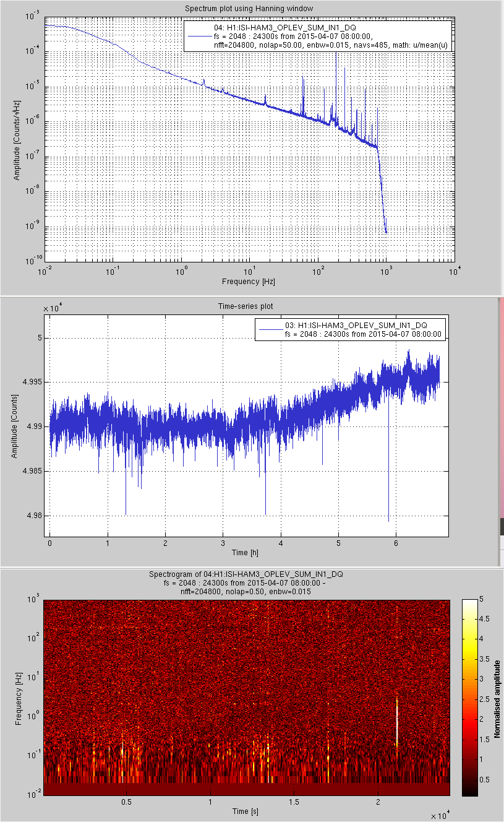Click the spectrogram subtitle "nfft=204800, nolap=0.50, enbw=0.015"
This screenshot has height=822, width=504.
pos(246,591)
